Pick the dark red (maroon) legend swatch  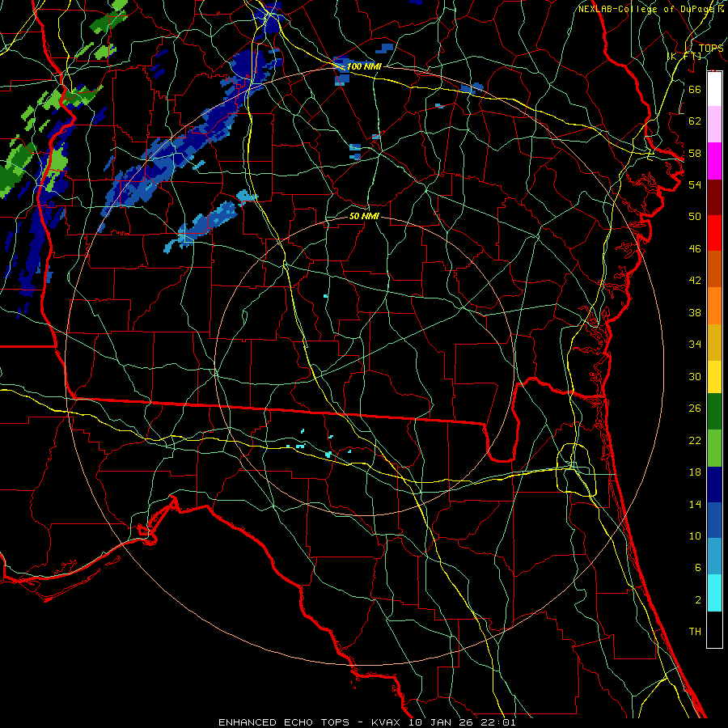pos(714,197)
